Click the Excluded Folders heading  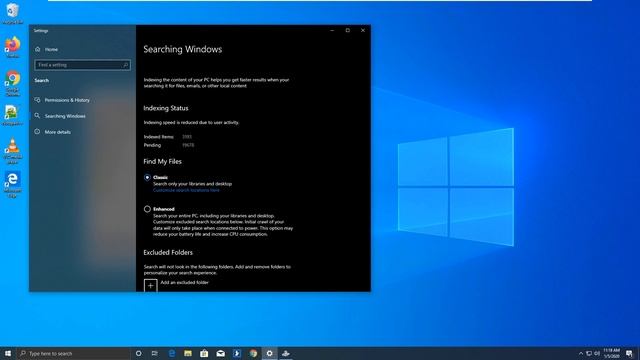click(168, 253)
